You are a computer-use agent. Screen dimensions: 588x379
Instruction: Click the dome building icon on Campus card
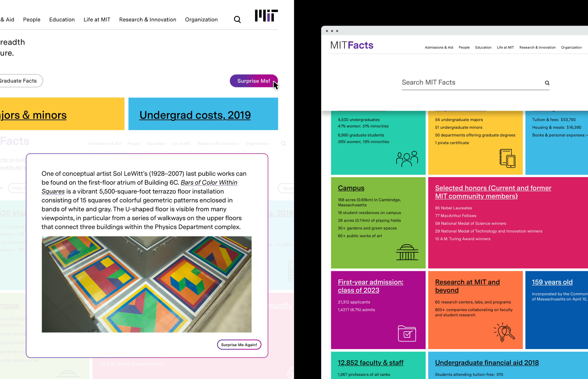pyautogui.click(x=407, y=252)
